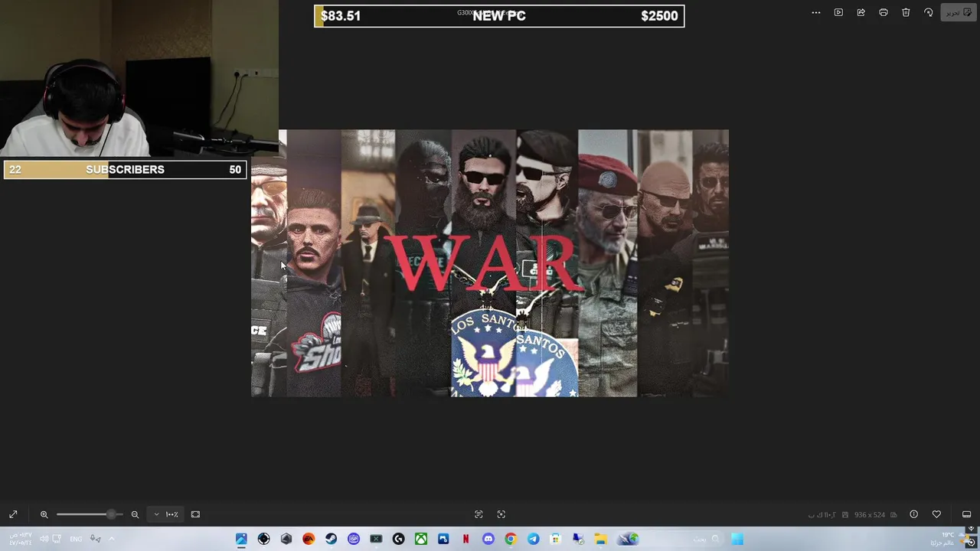Click the WAR poster image

tap(490, 263)
